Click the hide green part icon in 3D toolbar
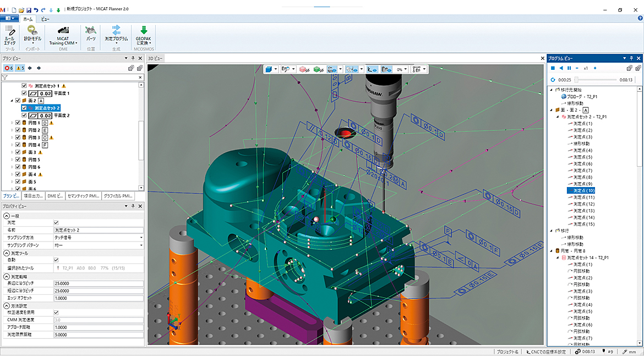Viewport: 644px width, 362px height. click(318, 69)
